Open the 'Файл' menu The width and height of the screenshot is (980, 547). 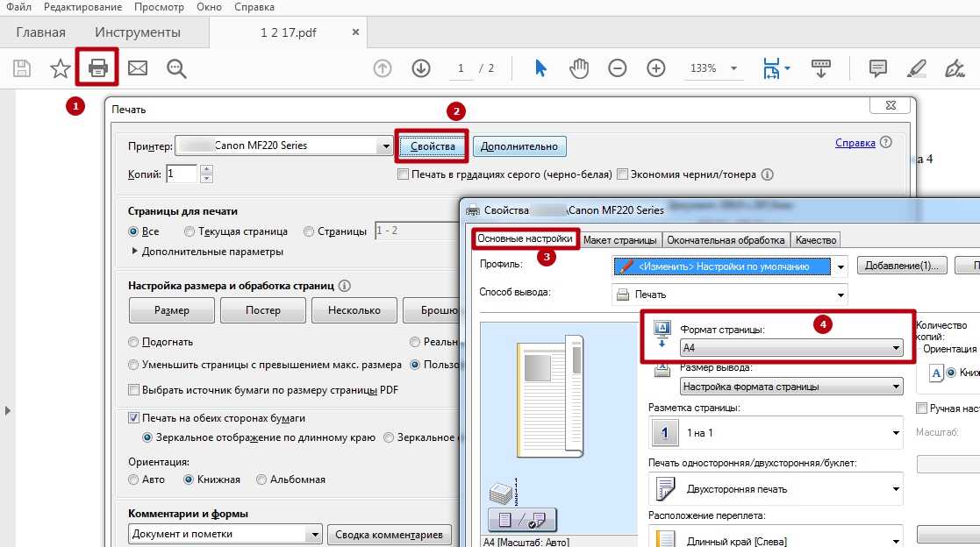pyautogui.click(x=18, y=7)
